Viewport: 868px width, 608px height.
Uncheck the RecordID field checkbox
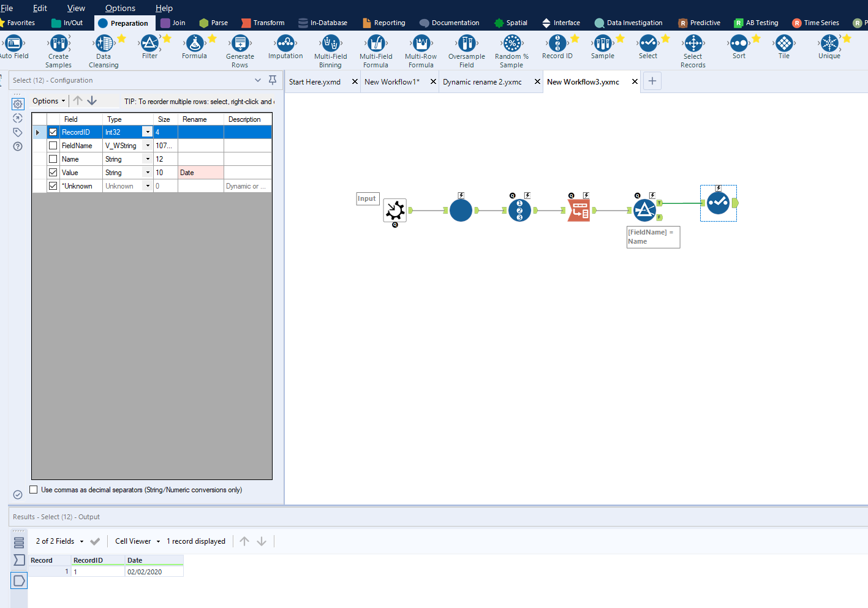pyautogui.click(x=53, y=132)
